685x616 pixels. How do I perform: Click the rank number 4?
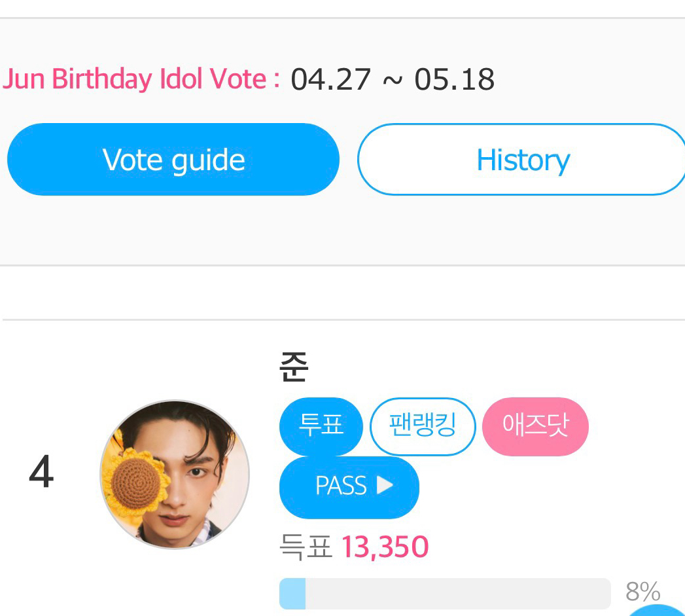point(41,473)
